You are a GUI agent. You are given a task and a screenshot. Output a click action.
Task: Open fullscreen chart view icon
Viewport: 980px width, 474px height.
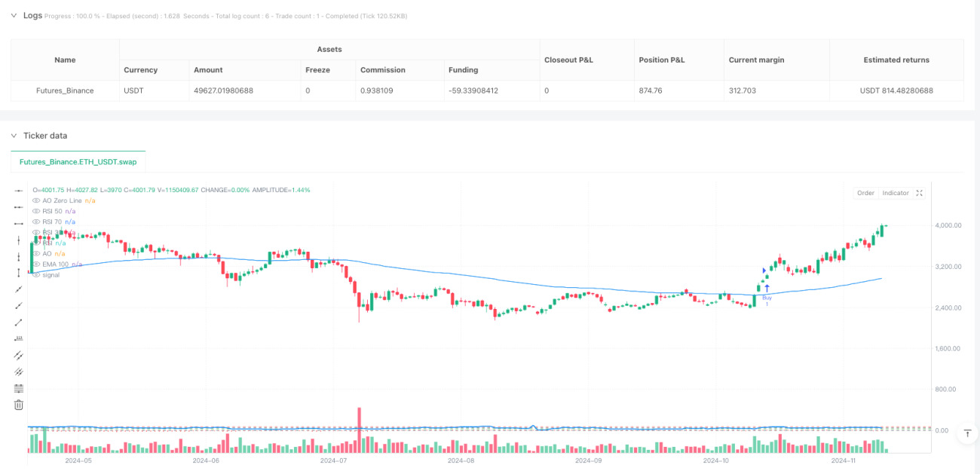click(919, 193)
